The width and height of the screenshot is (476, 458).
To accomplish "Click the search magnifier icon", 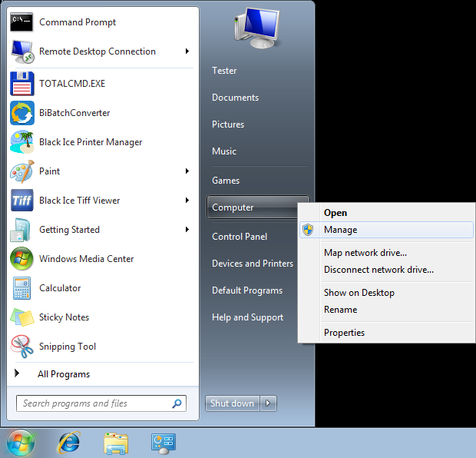I will 177,403.
